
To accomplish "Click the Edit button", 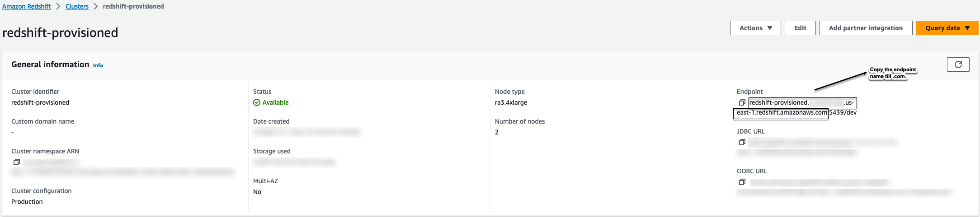I will pos(800,28).
